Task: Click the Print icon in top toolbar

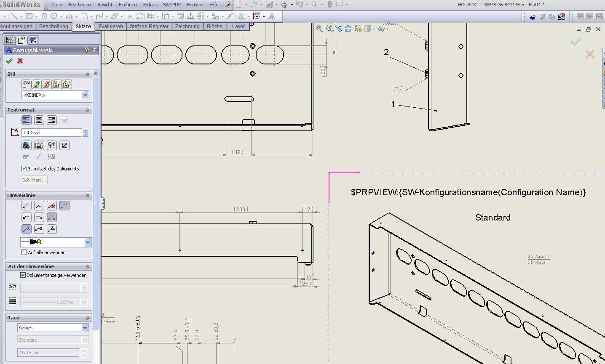Action: click(x=284, y=5)
